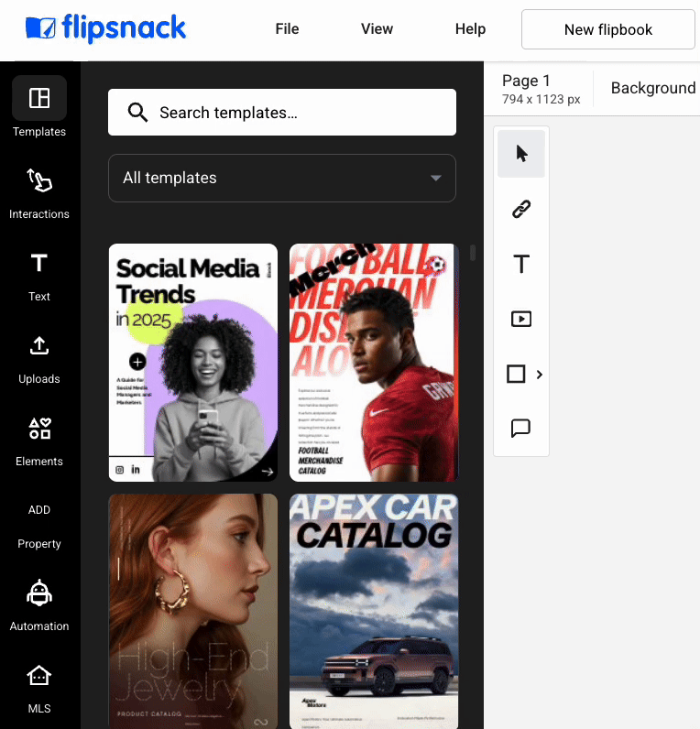Open the Background options

653,88
